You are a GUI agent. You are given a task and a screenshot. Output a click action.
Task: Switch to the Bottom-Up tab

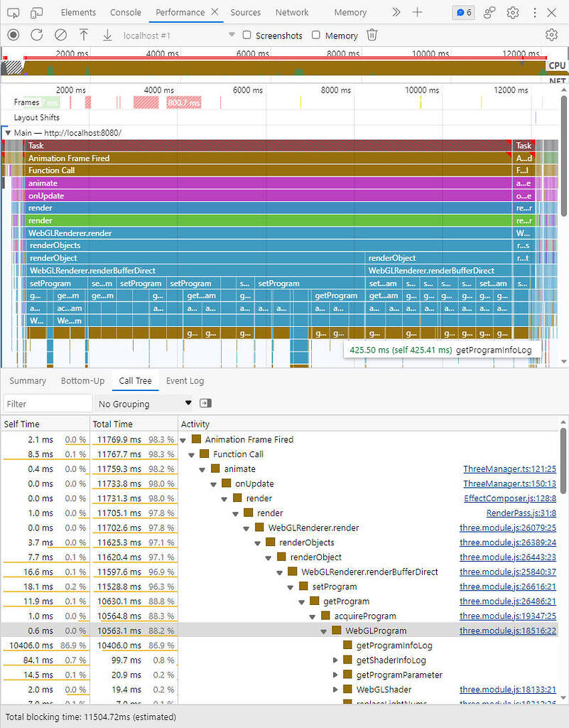coord(82,380)
